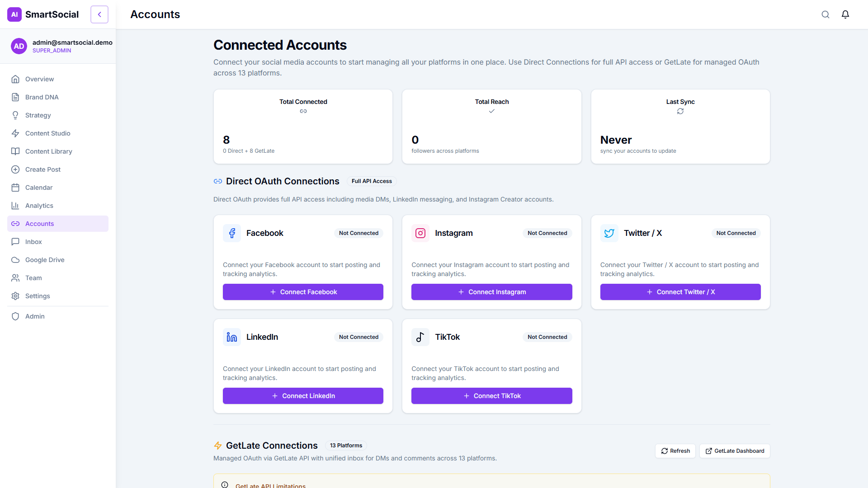The height and width of the screenshot is (488, 868).
Task: Click the Full API Access badge
Action: pyautogui.click(x=372, y=181)
